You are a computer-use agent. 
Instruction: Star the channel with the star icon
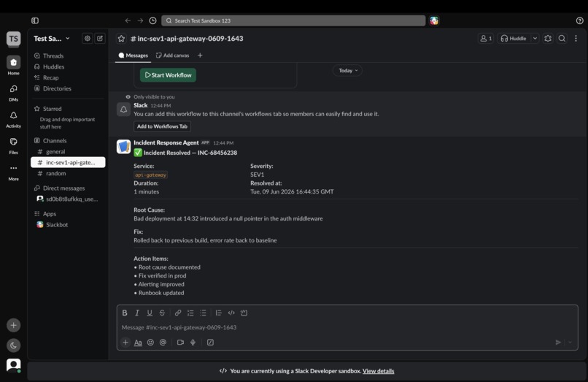pos(121,38)
